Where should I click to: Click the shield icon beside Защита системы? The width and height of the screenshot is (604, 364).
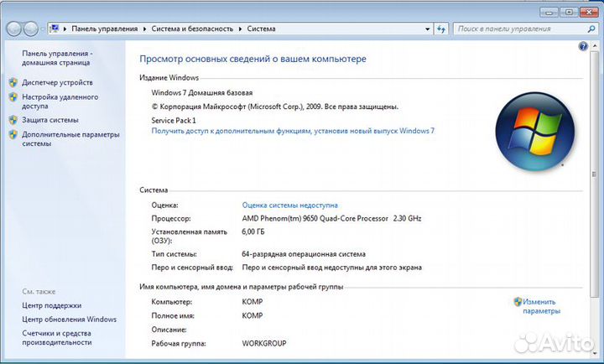(13, 120)
